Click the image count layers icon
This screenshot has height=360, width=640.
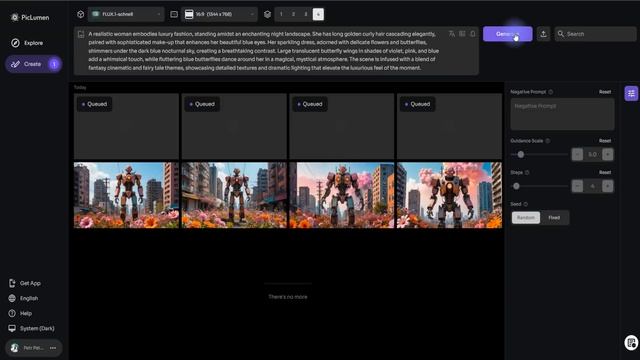[267, 14]
